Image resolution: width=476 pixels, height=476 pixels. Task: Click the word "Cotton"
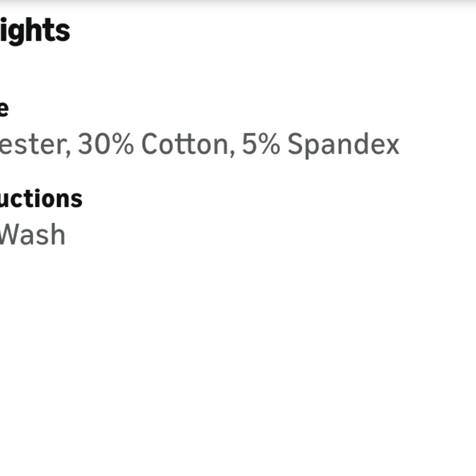pos(185,145)
